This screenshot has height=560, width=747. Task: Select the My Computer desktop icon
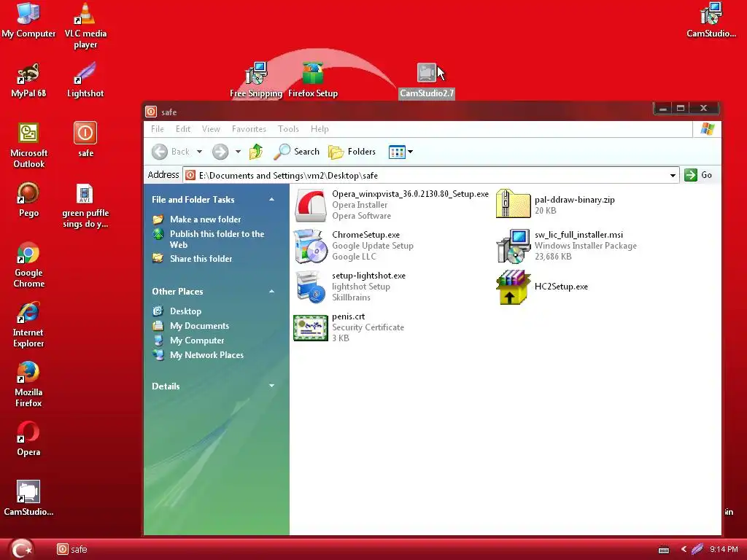pyautogui.click(x=28, y=20)
